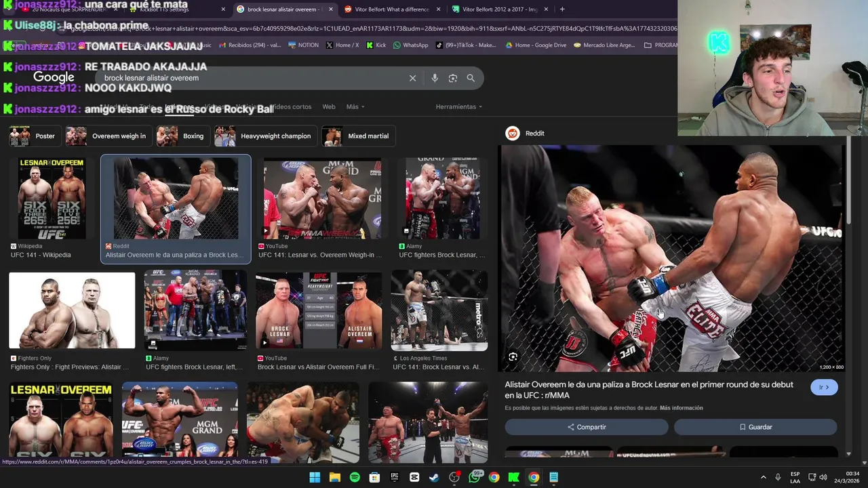Open UFC 141 Wikipedia poster thumbnail
This screenshot has height=488, width=868.
(x=52, y=199)
